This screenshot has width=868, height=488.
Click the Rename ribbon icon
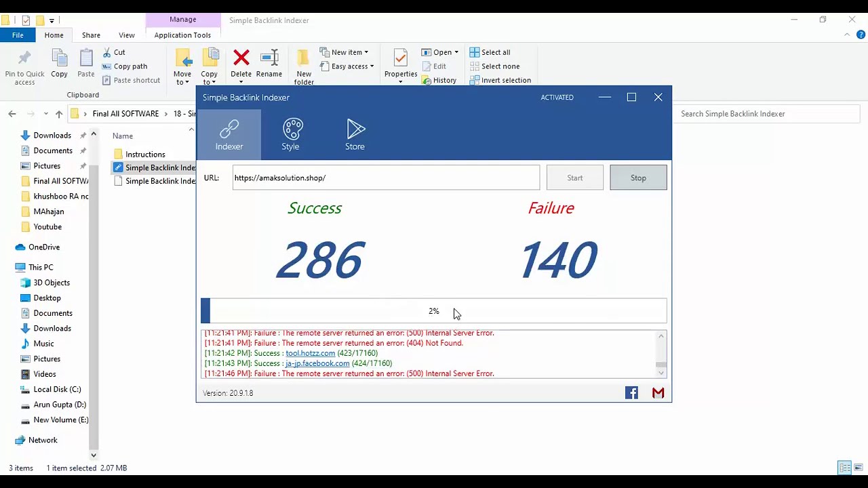tap(269, 64)
